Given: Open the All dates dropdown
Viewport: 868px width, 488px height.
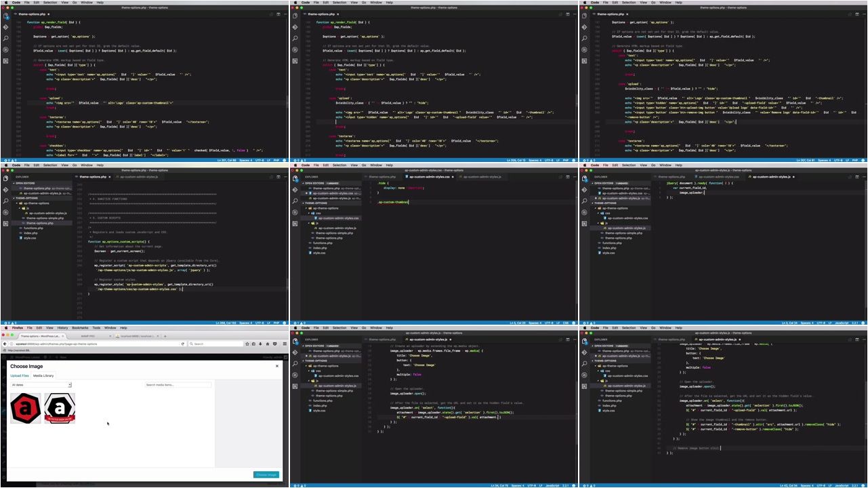Looking at the screenshot, I should (x=41, y=385).
